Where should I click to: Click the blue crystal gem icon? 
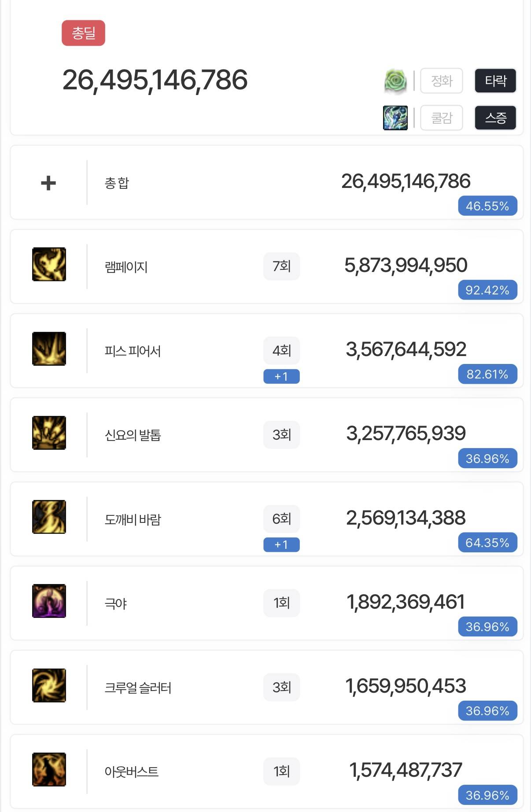click(x=395, y=118)
